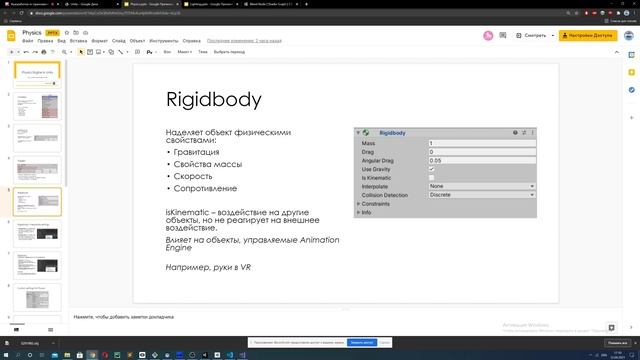Click the redo arrow in toolbar
This screenshot has width=640, height=360.
pyautogui.click(x=35, y=52)
